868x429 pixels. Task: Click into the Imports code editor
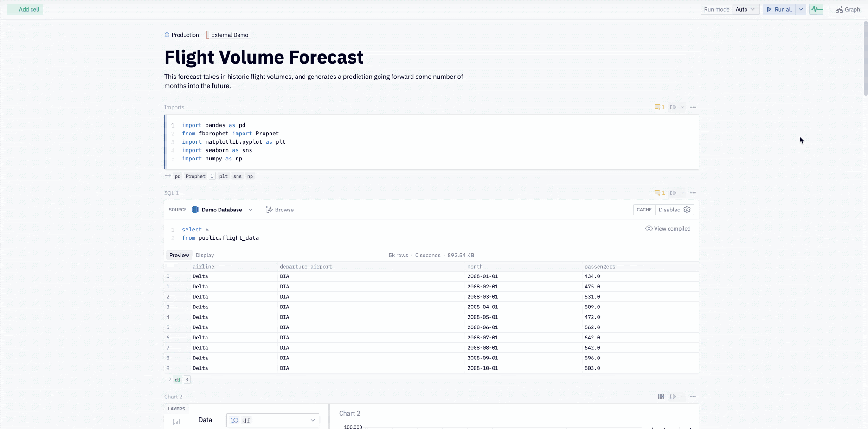click(x=432, y=142)
